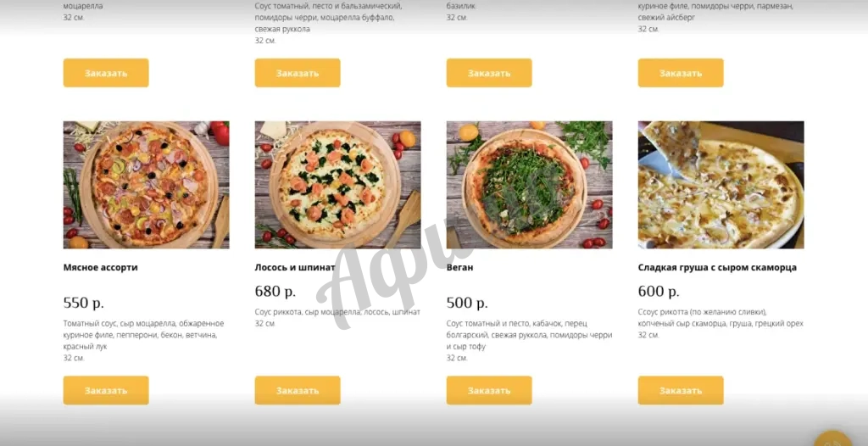Open the Сладкая груша pizza picture
This screenshot has width=868, height=446.
[721, 185]
